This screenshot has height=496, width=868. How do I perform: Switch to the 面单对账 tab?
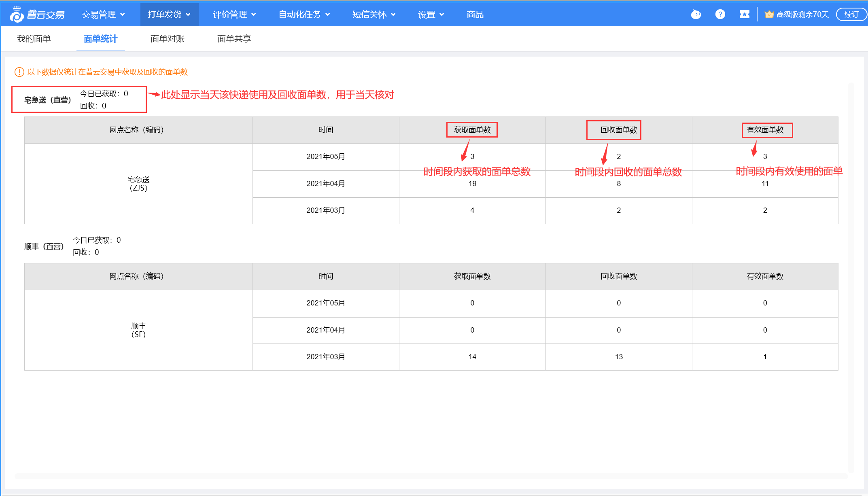point(168,39)
